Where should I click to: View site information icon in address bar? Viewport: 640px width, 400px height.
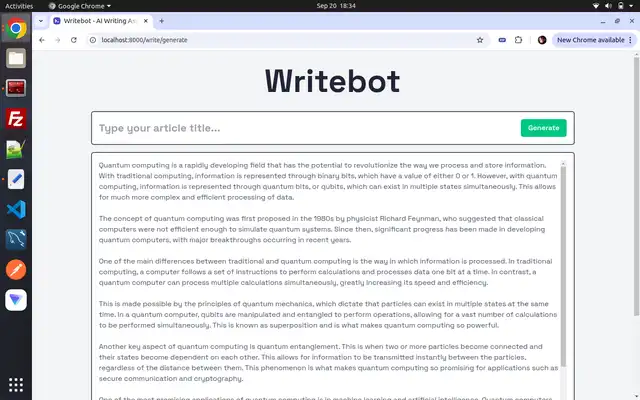93,40
